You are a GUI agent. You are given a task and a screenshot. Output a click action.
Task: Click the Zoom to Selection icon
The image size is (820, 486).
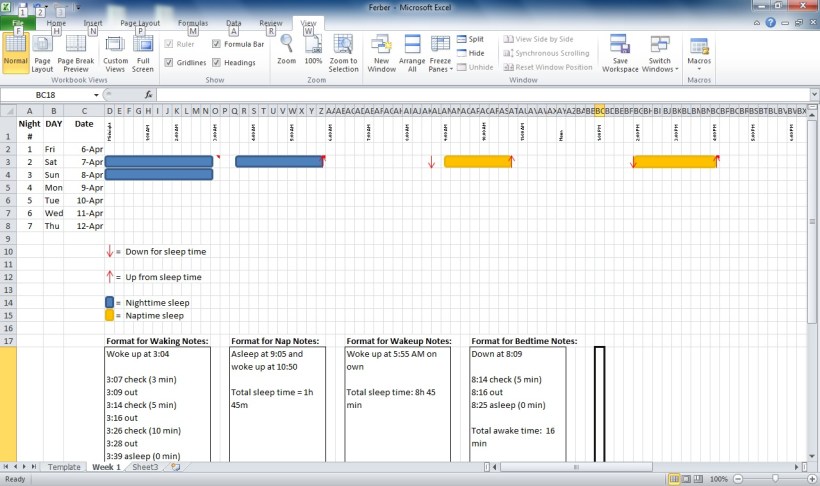tap(343, 51)
